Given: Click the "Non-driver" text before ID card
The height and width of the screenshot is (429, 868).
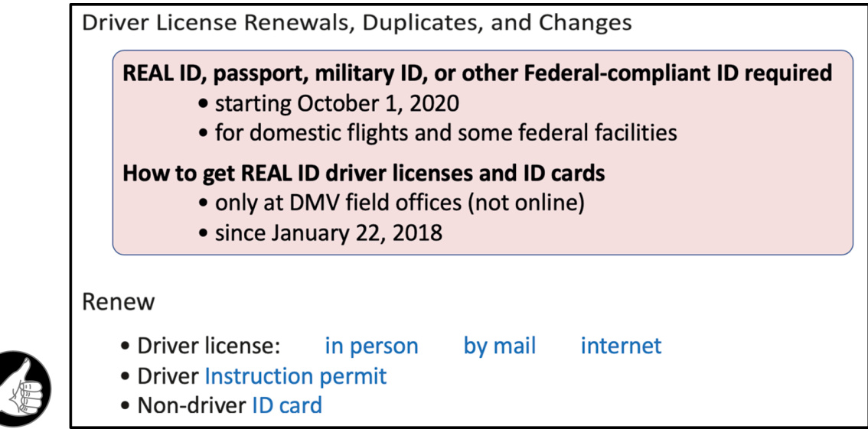Looking at the screenshot, I should [191, 406].
